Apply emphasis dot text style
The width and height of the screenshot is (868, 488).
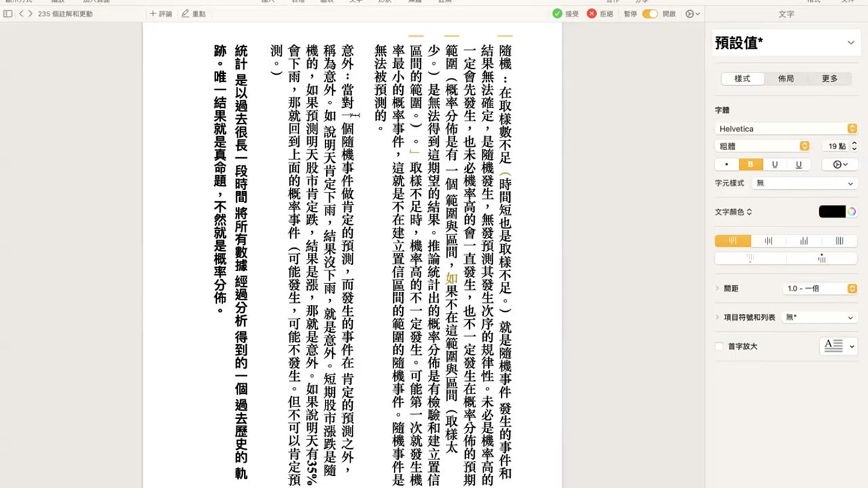(727, 165)
